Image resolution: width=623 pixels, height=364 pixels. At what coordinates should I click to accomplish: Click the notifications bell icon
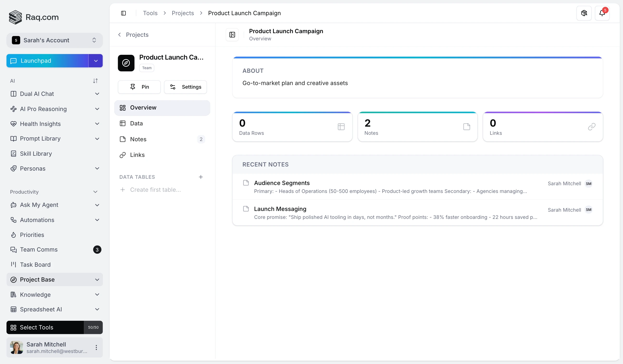602,13
